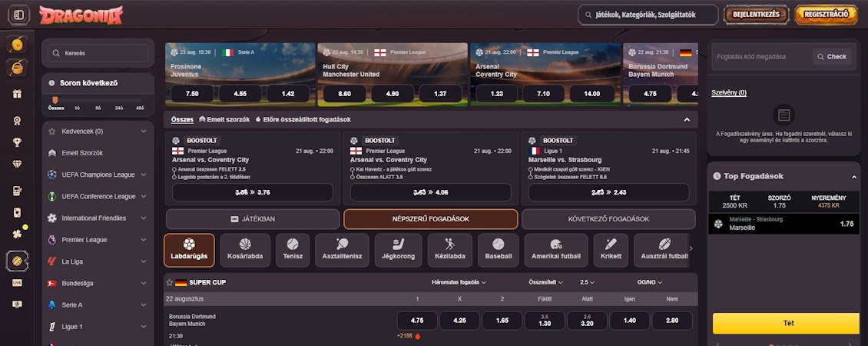Switch to Emelt szorzók tab

(x=224, y=119)
